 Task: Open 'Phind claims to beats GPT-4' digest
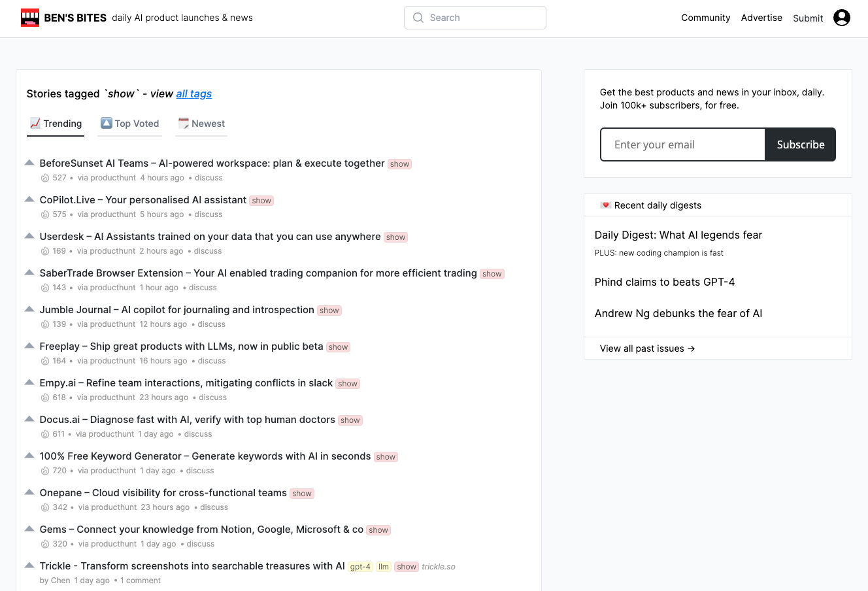point(665,282)
